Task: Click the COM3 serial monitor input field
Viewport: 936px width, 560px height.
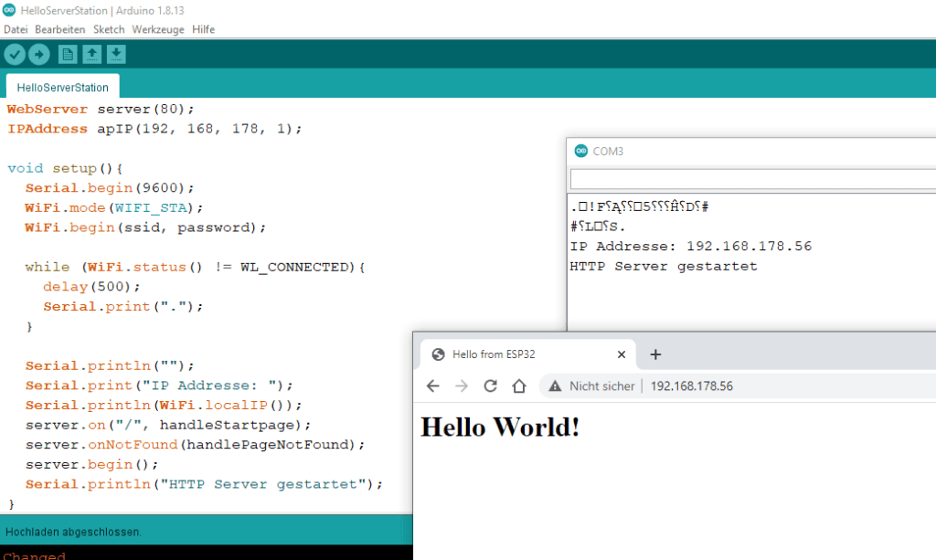Action: (750, 179)
